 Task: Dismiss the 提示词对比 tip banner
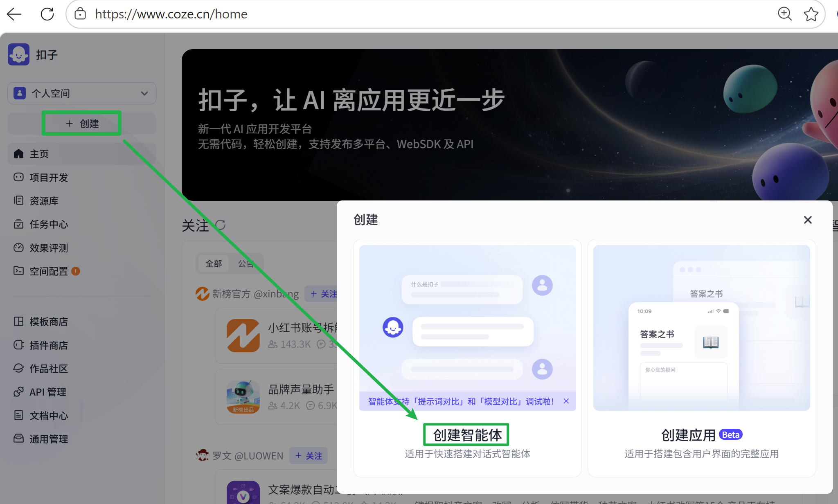click(566, 401)
